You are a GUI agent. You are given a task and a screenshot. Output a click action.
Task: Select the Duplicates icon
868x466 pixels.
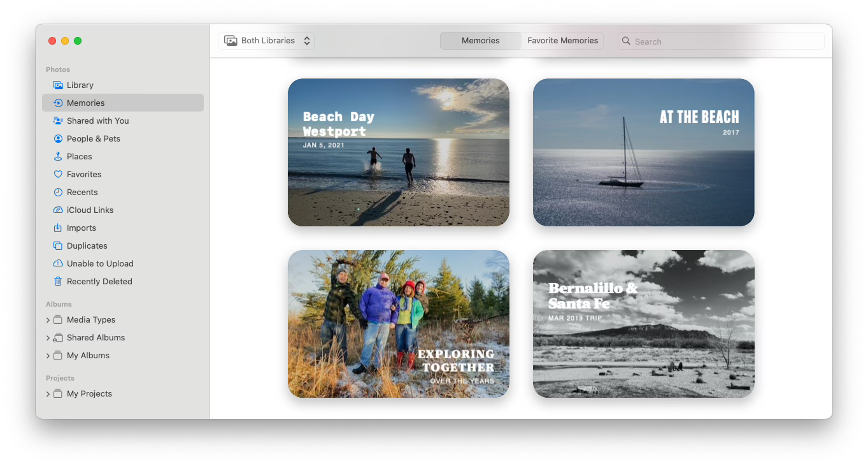point(58,245)
